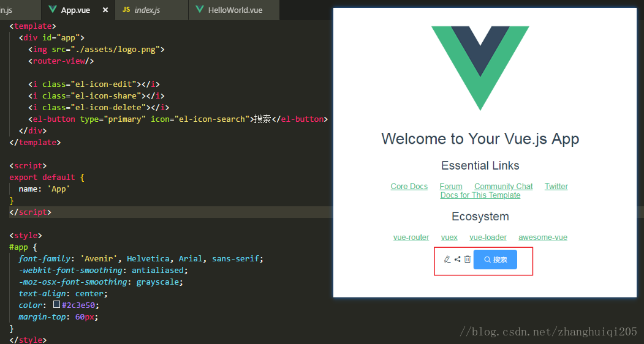Open the Twitter link
This screenshot has width=644, height=344.
coord(556,186)
